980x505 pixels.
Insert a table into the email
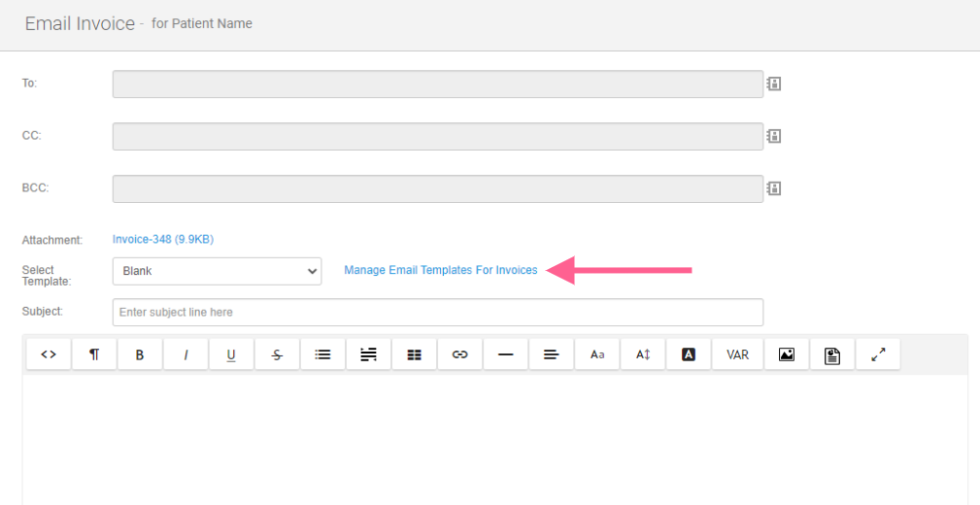click(x=415, y=354)
